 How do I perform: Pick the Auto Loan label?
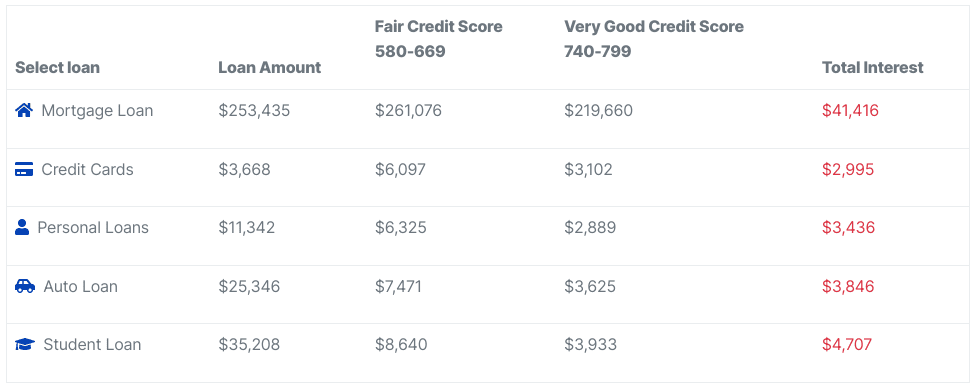tap(80, 286)
